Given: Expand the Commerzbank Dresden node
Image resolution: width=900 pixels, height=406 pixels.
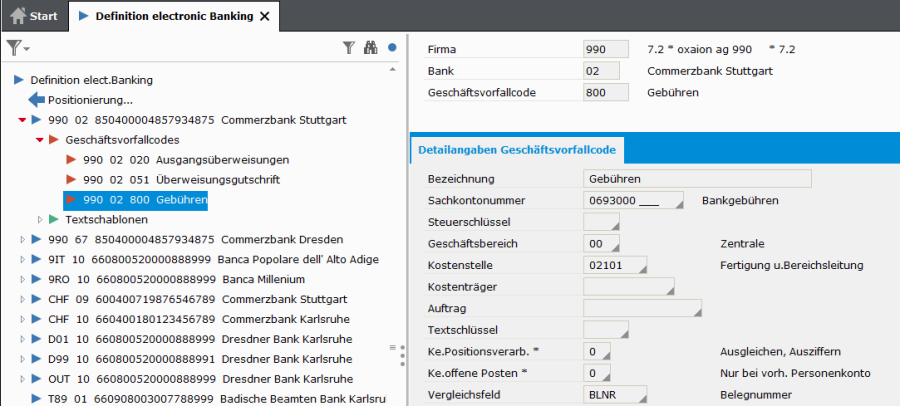Looking at the screenshot, I should coord(22,239).
